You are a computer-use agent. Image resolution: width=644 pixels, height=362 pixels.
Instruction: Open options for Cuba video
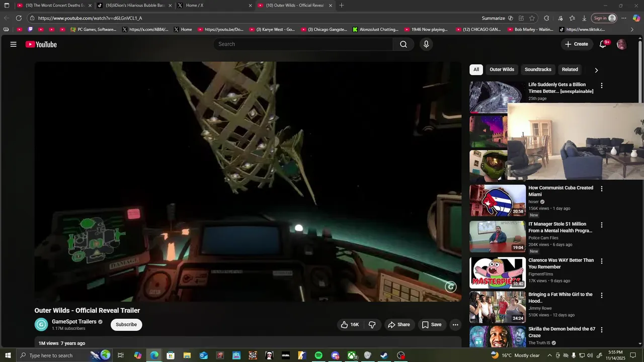coord(601,189)
